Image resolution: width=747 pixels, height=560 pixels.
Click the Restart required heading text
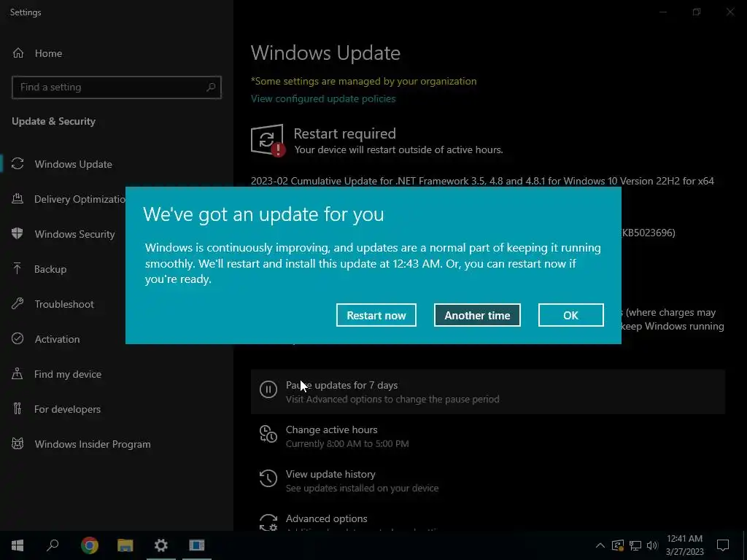click(x=344, y=133)
